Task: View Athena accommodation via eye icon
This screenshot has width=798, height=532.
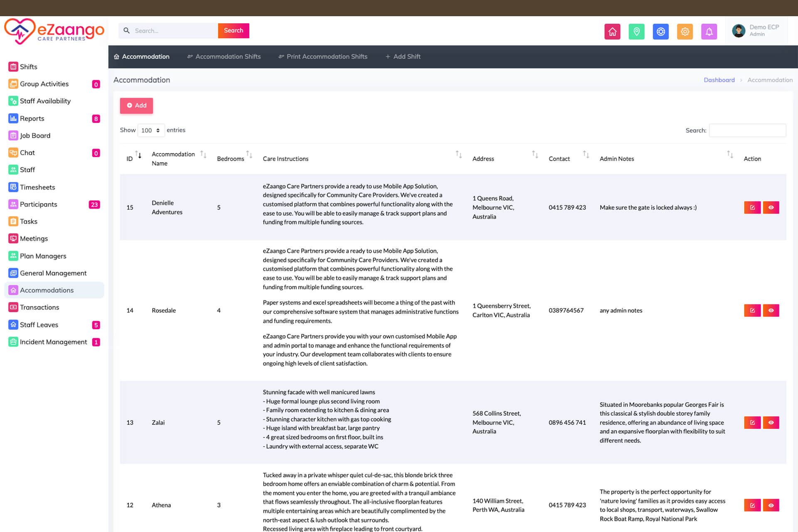Action: coord(771,505)
